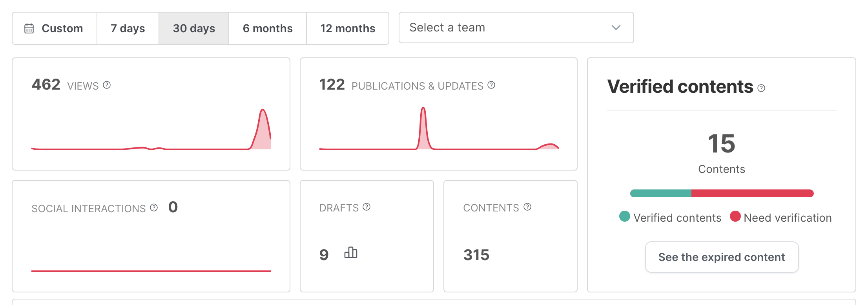Screen dimensions: 868x305
Task: Click the Need verification legend label
Action: click(788, 218)
